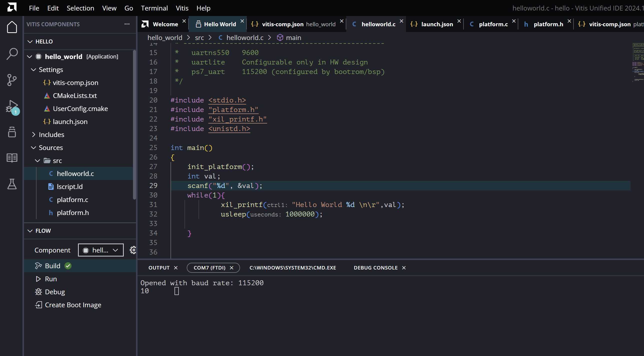Open the File menu
Viewport: 644px width, 356px height.
(x=34, y=8)
